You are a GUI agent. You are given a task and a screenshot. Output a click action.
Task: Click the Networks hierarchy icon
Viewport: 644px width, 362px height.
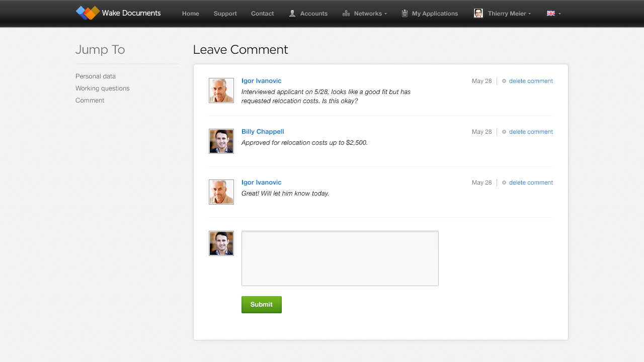pos(346,14)
